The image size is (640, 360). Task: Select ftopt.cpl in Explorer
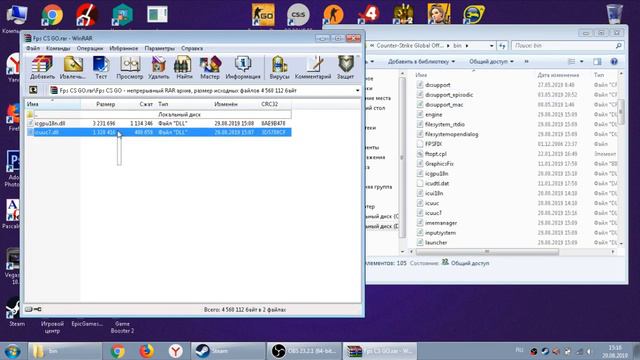pyautogui.click(x=436, y=154)
